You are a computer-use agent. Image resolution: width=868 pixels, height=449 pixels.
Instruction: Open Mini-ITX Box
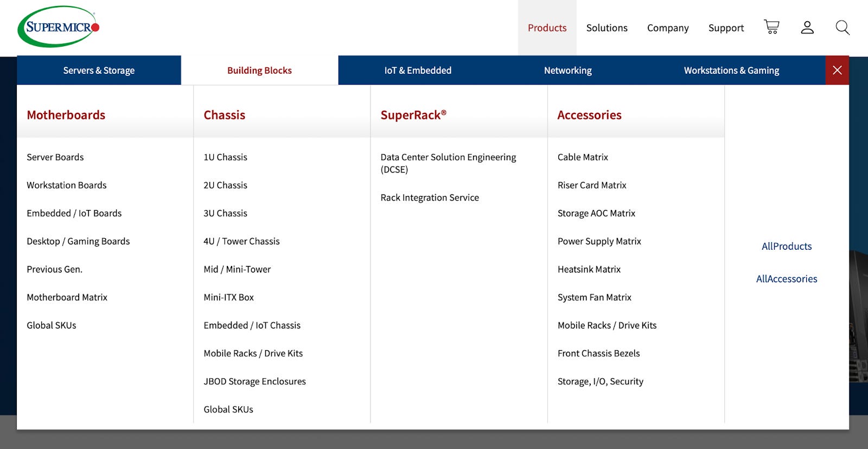click(228, 298)
